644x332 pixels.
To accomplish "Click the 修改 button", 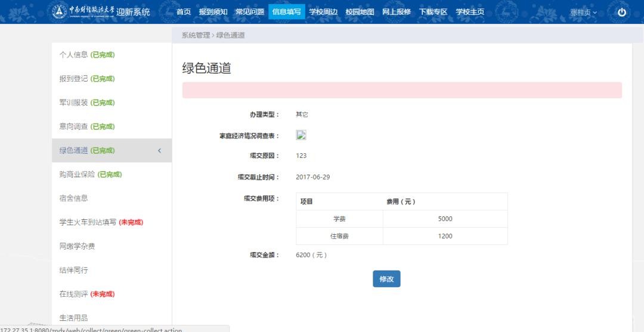I will point(386,279).
